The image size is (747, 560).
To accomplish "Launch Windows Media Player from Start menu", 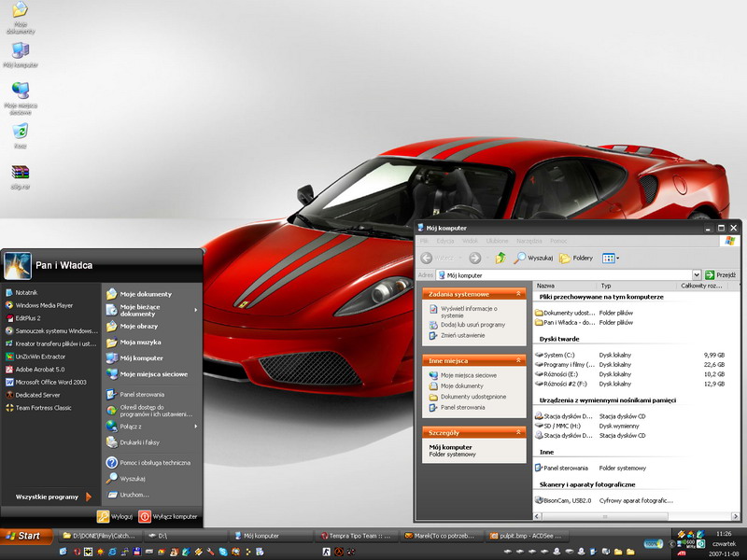I will (x=43, y=305).
